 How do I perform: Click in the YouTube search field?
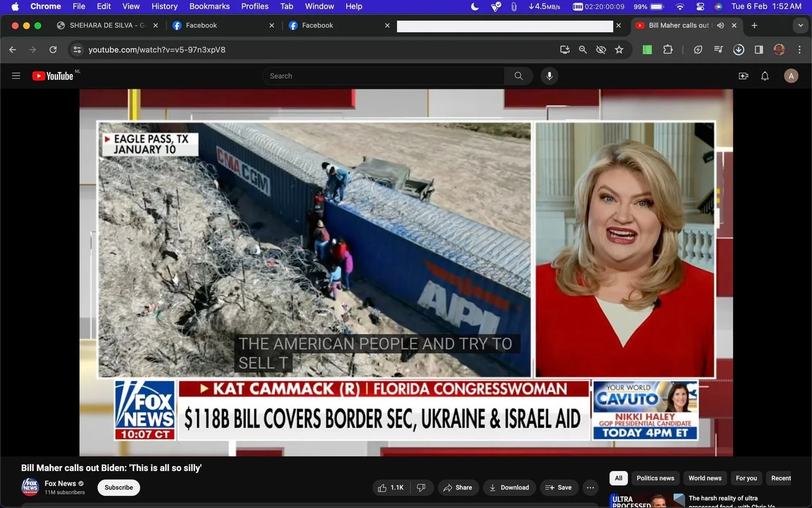pyautogui.click(x=383, y=76)
